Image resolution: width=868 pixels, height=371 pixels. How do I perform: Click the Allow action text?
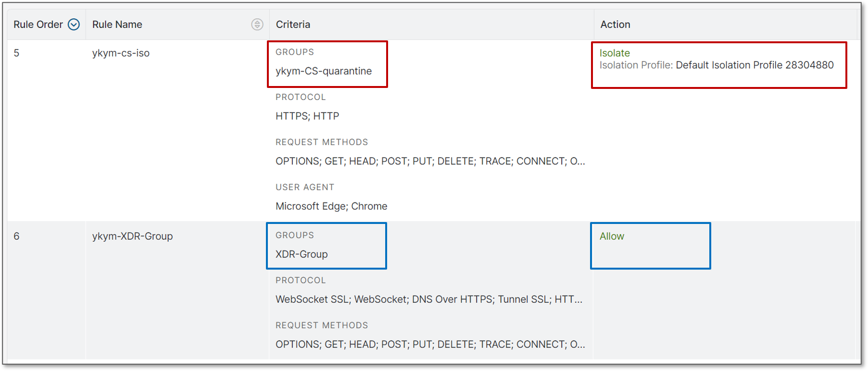[x=612, y=236]
